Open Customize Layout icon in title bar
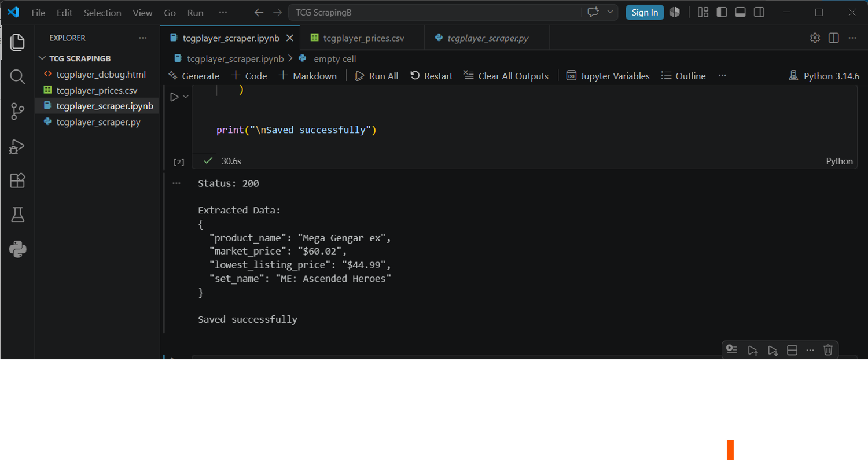 (703, 12)
